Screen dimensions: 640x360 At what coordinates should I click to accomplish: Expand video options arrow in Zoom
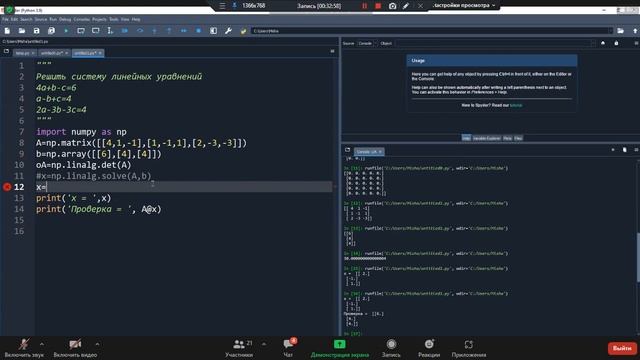[97, 344]
